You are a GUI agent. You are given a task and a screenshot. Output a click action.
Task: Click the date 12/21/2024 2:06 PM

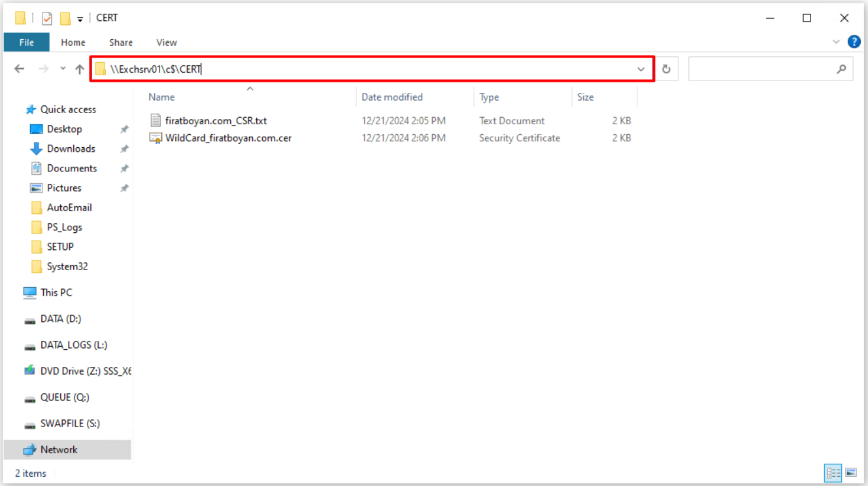[403, 138]
